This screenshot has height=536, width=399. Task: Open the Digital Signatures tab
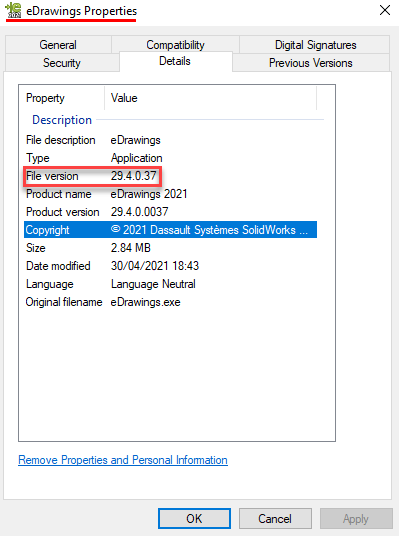(x=315, y=45)
